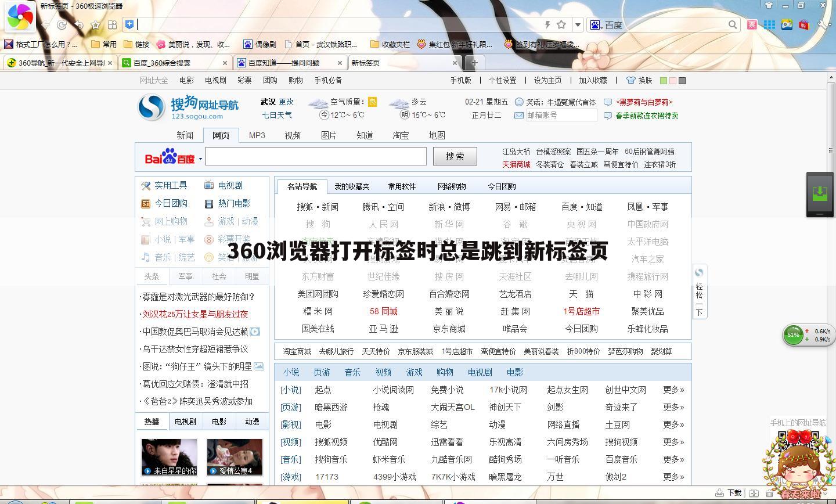This screenshot has width=836, height=504.
Task: Open the 偶像剧 bookmark
Action: [x=260, y=44]
